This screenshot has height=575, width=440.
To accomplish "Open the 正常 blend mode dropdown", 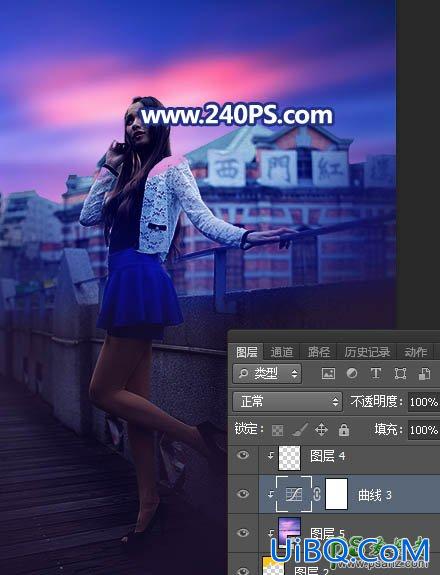I will [x=287, y=402].
